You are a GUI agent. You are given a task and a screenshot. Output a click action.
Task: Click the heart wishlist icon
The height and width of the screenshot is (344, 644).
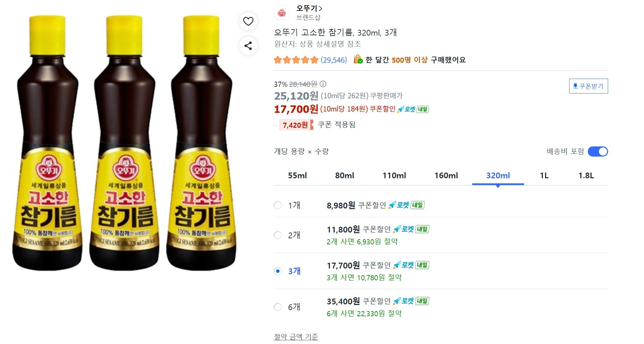point(248,21)
